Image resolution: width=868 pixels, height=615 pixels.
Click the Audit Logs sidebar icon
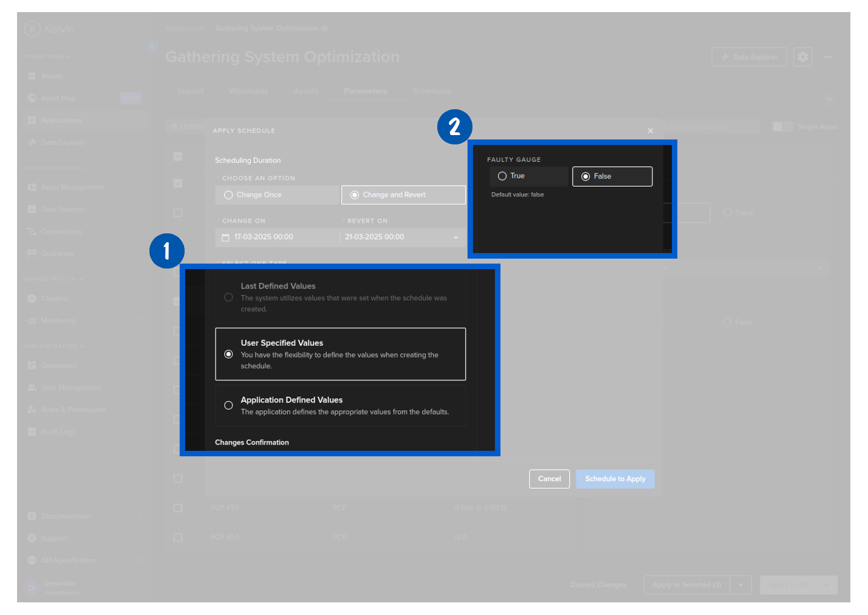pos(32,432)
